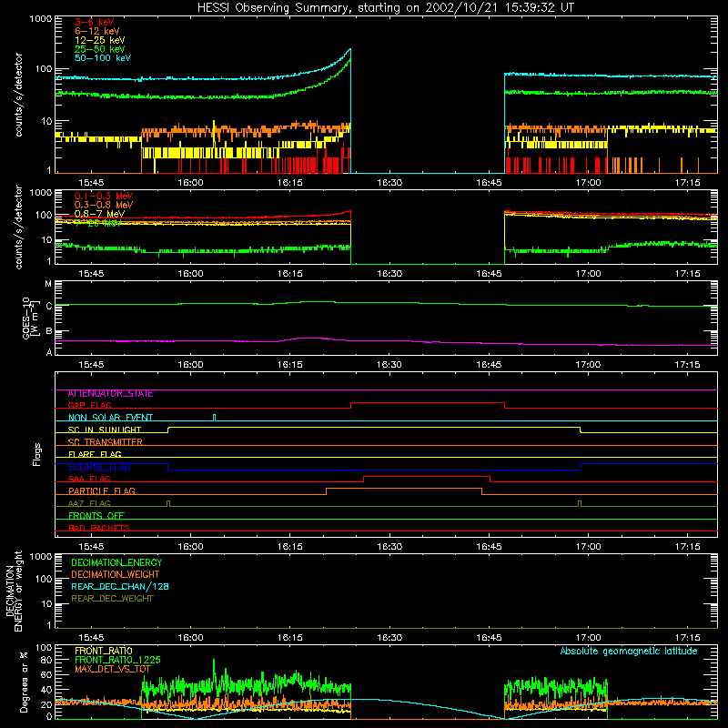
Task: Click the Absolute geomagnetic latitude label
Action: tap(629, 651)
